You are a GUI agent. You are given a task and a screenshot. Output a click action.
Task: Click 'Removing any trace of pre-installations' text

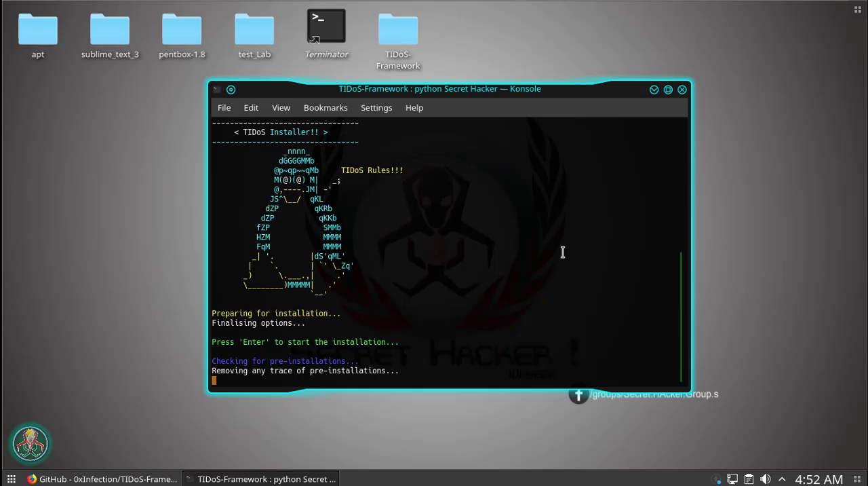pos(305,371)
